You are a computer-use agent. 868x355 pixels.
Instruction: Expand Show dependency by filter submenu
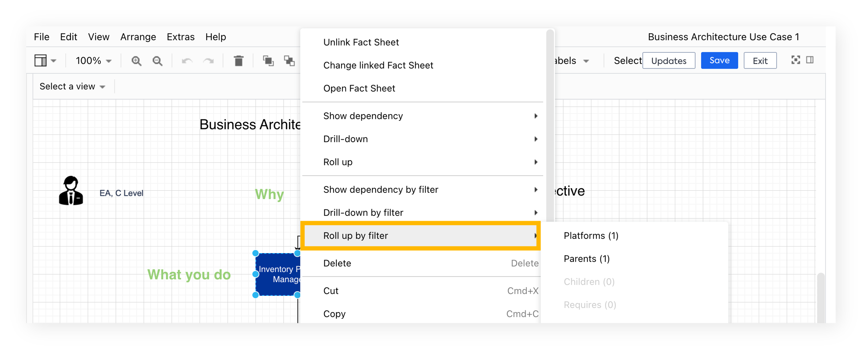[422, 190]
